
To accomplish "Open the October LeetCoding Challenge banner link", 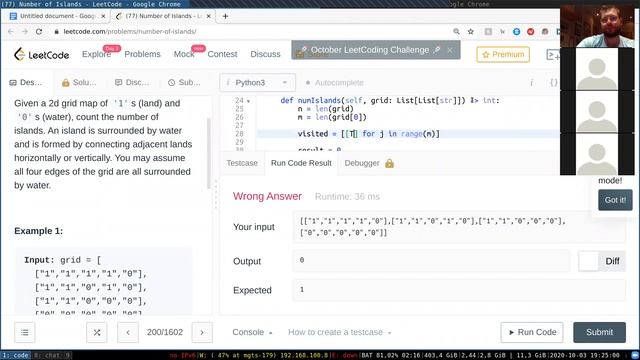I will (x=369, y=50).
